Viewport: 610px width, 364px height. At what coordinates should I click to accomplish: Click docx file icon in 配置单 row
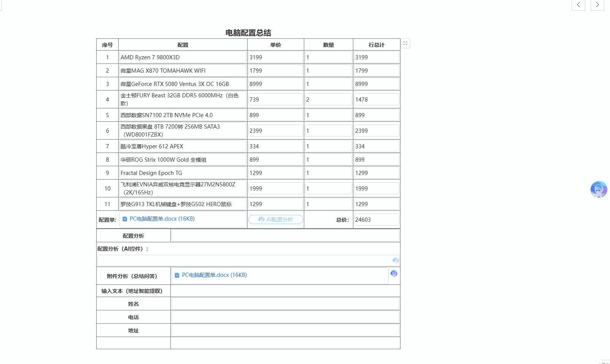[x=125, y=219]
